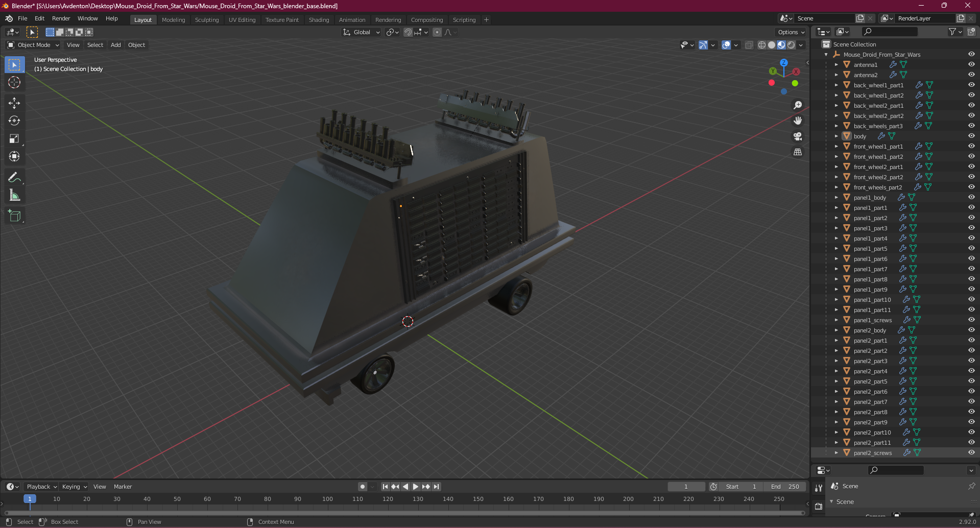The height and width of the screenshot is (528, 980).
Task: Click the current frame field
Action: coord(686,487)
